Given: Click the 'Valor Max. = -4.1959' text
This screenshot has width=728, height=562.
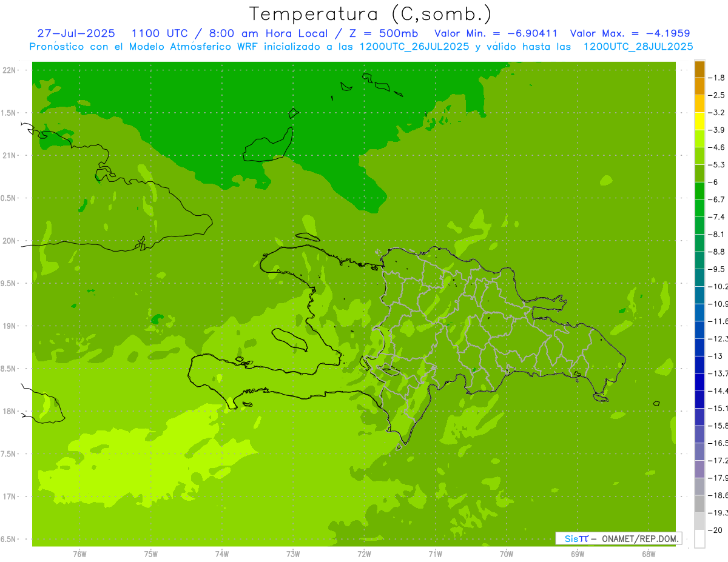Looking at the screenshot, I should pos(631,33).
